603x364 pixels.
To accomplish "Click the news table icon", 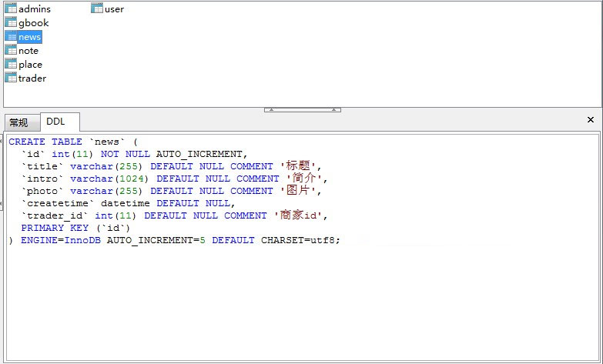I will tap(11, 37).
